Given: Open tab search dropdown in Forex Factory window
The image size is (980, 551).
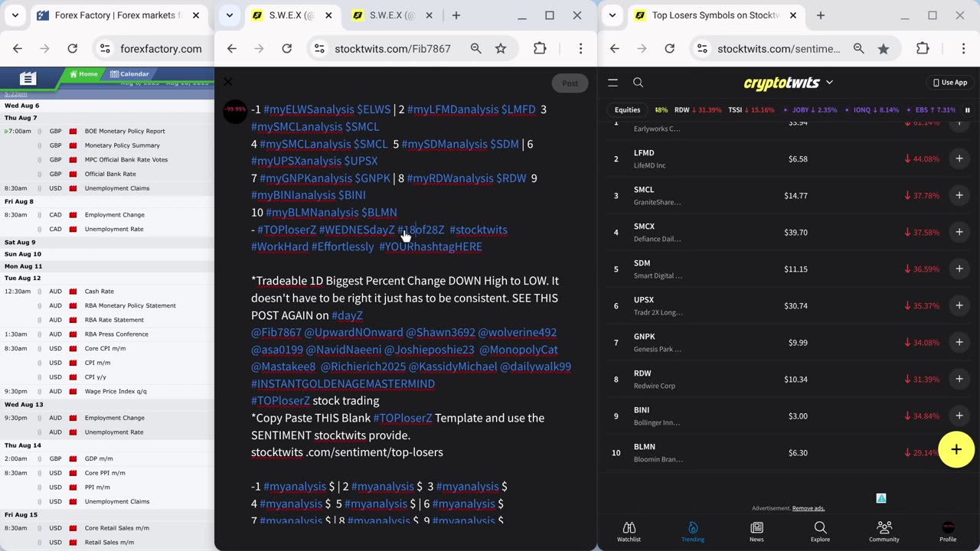Looking at the screenshot, I should pos(15,15).
